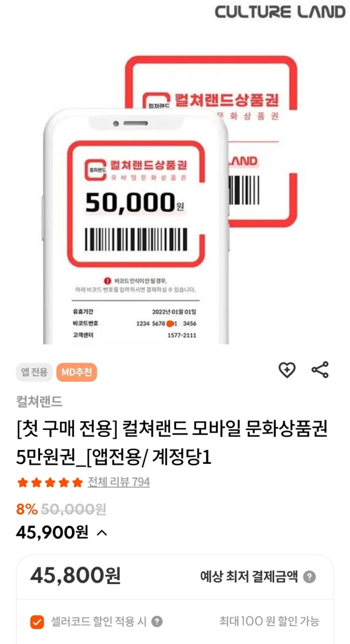Click the CULTURE LAND logo
The width and height of the screenshot is (350, 644).
280,12
